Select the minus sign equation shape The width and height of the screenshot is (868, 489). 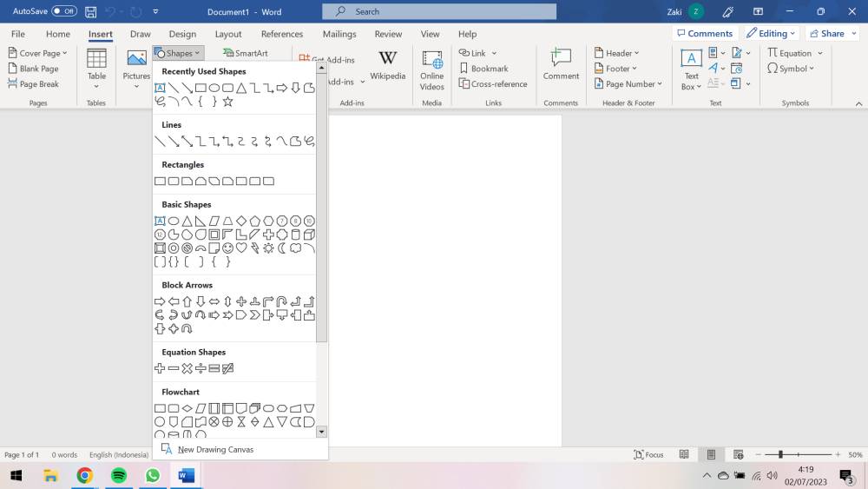tap(174, 368)
